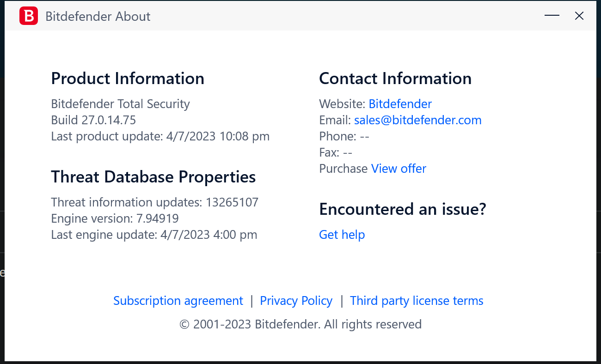
Task: Click the Product Information heading
Action: click(128, 79)
